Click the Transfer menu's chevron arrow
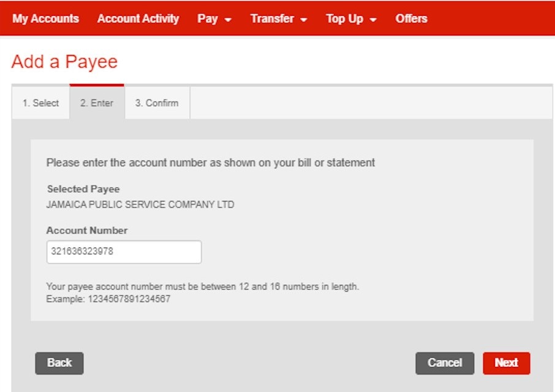Viewport: 555px width, 392px height. (305, 19)
